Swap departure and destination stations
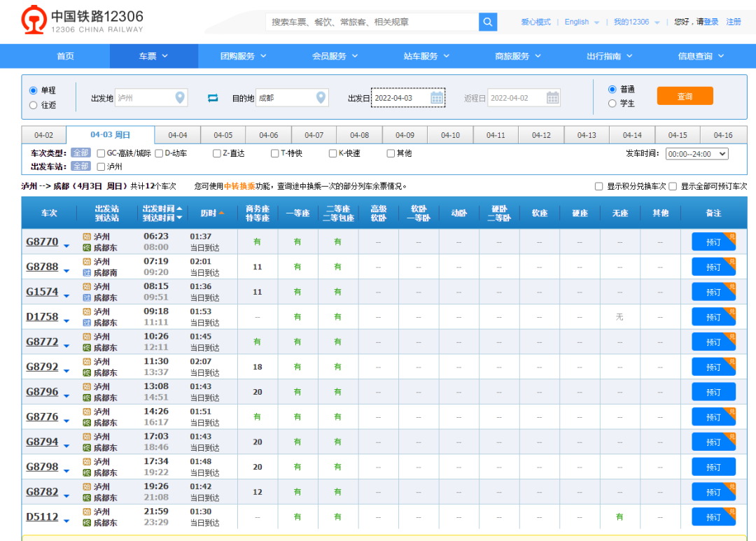 click(x=213, y=98)
